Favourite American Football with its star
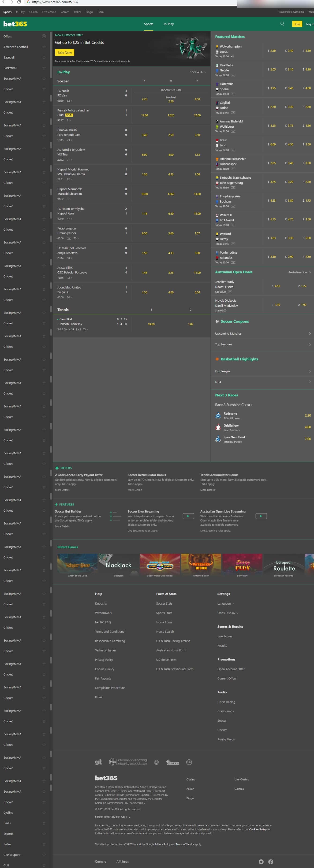 pyautogui.click(x=44, y=47)
